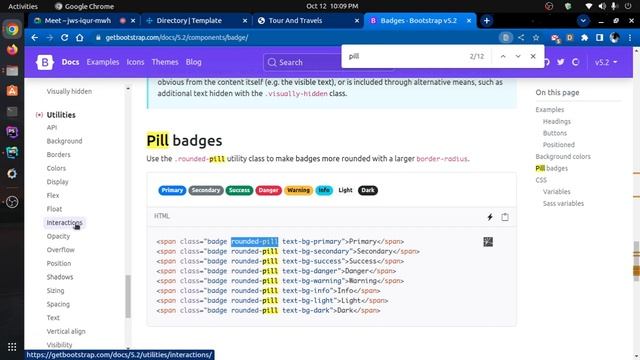Try code in StackBlitz lightning icon
Viewport: 640px width, 360px height.
click(490, 217)
